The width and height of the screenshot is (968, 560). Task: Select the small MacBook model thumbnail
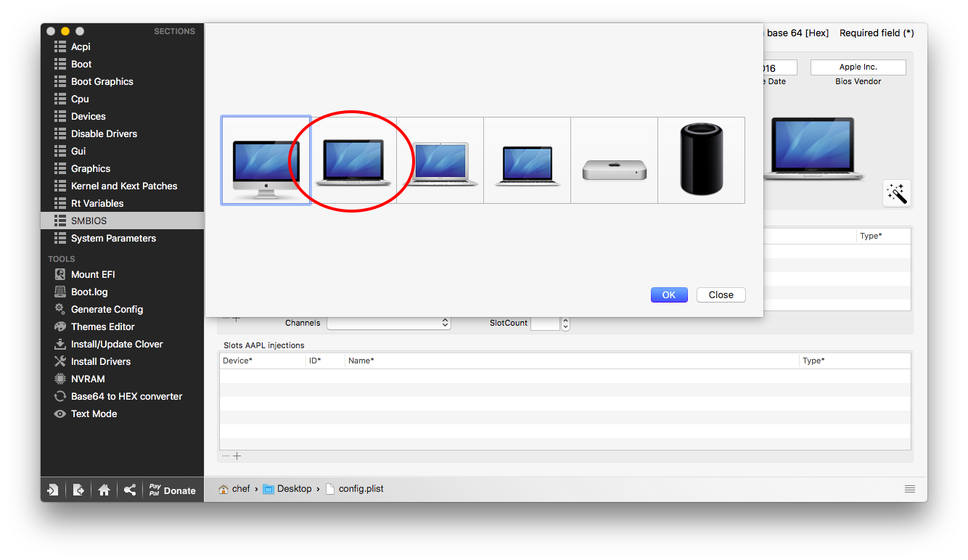pyautogui.click(x=528, y=160)
